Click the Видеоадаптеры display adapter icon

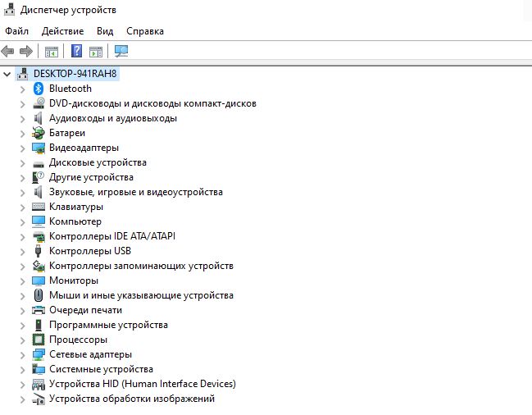pyautogui.click(x=39, y=148)
